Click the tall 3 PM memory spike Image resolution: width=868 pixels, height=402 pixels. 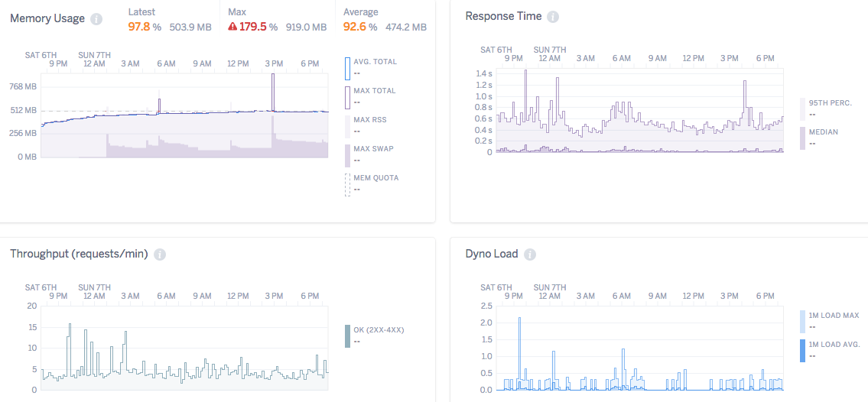[273, 91]
